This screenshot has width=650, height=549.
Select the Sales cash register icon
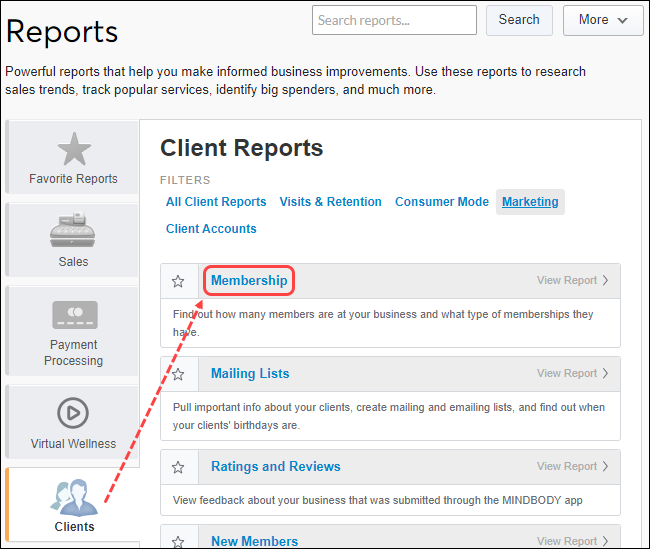coord(73,232)
